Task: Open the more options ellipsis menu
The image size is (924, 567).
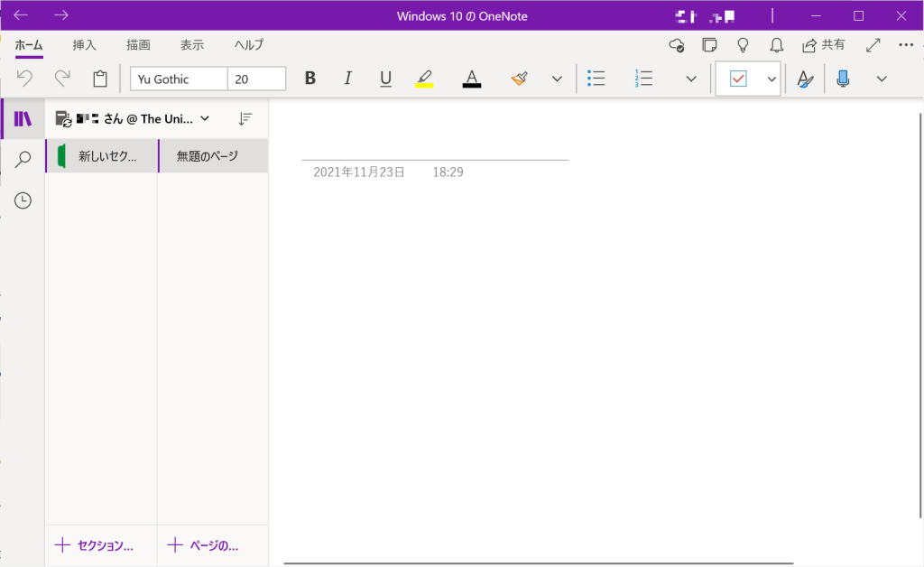Action: pos(906,45)
